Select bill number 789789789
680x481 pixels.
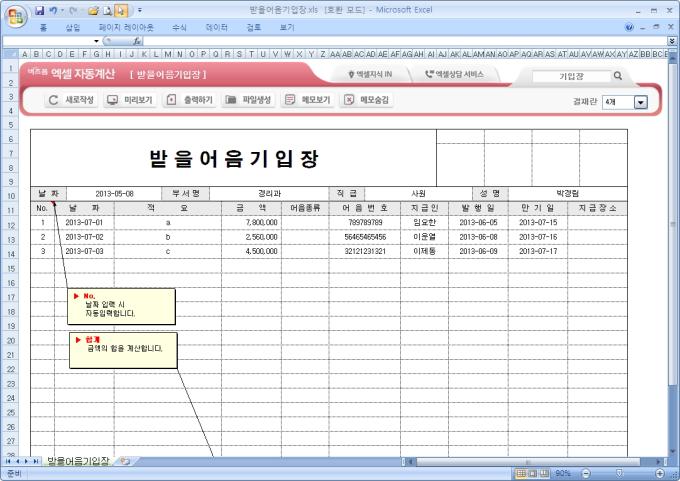coord(365,223)
